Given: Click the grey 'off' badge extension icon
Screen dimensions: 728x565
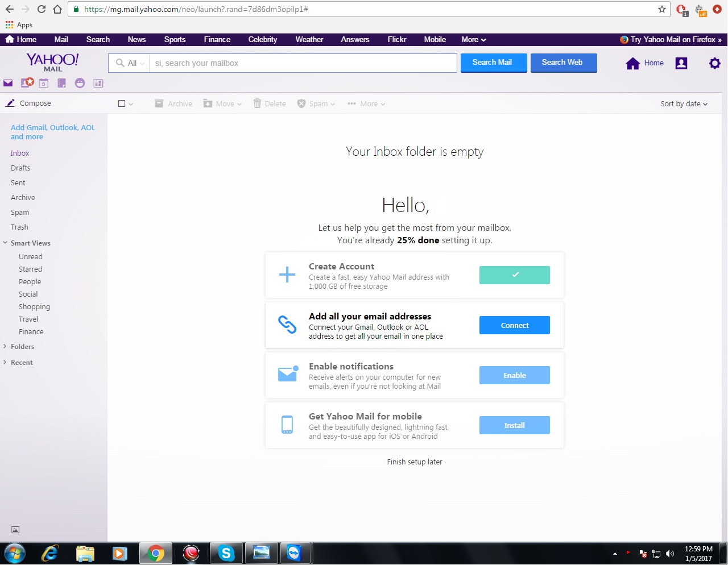Looking at the screenshot, I should point(700,10).
